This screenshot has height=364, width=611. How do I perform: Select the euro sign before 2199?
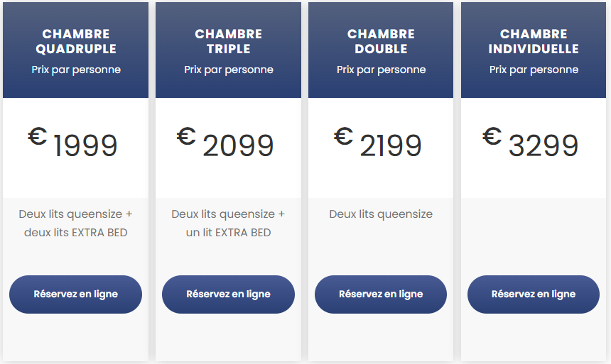point(343,136)
